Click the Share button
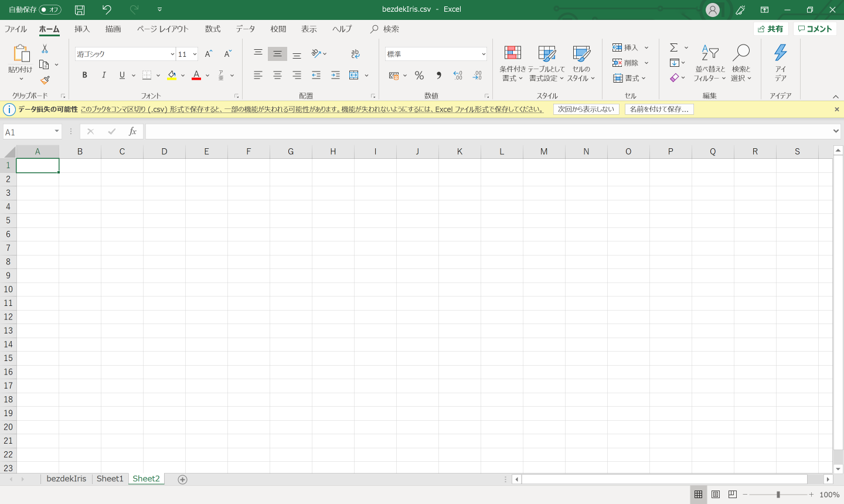Image resolution: width=844 pixels, height=504 pixels. point(770,29)
